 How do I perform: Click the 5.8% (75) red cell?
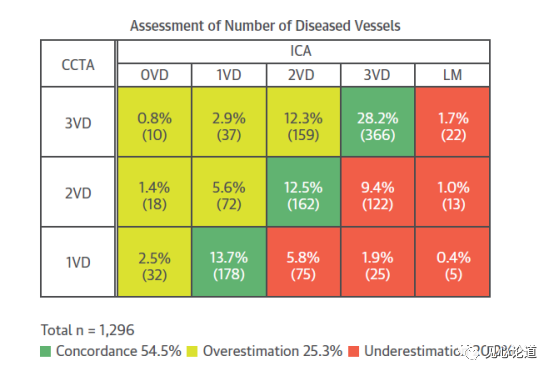point(303,262)
